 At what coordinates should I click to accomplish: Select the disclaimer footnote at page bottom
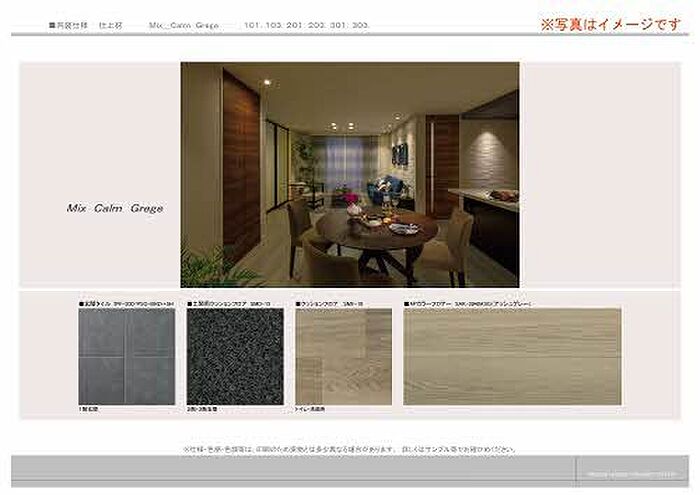click(x=349, y=449)
